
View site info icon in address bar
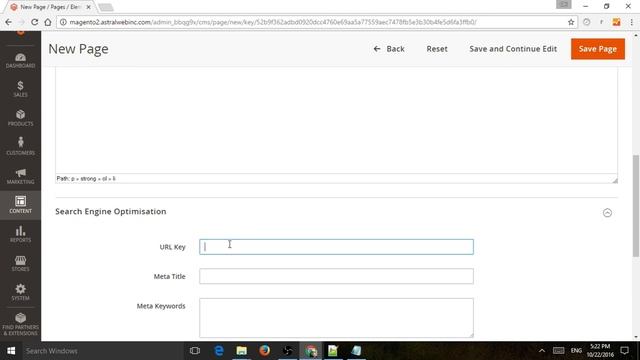pos(63,22)
